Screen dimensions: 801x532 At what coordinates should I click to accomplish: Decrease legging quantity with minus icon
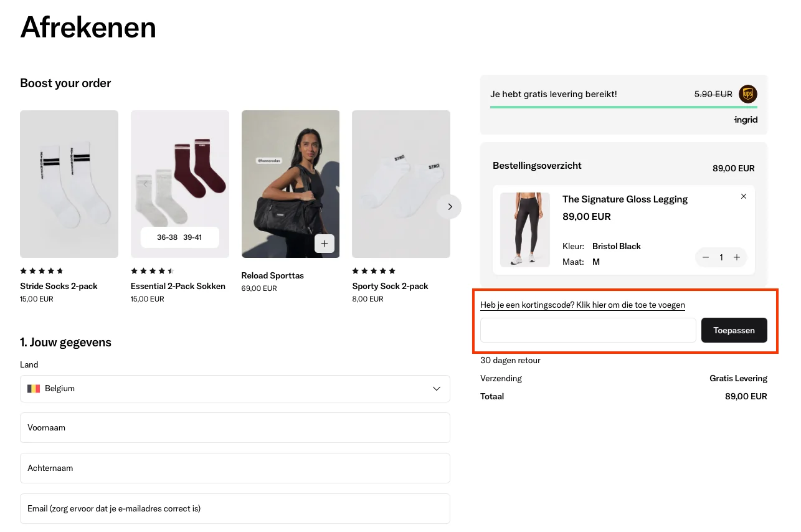(x=706, y=257)
